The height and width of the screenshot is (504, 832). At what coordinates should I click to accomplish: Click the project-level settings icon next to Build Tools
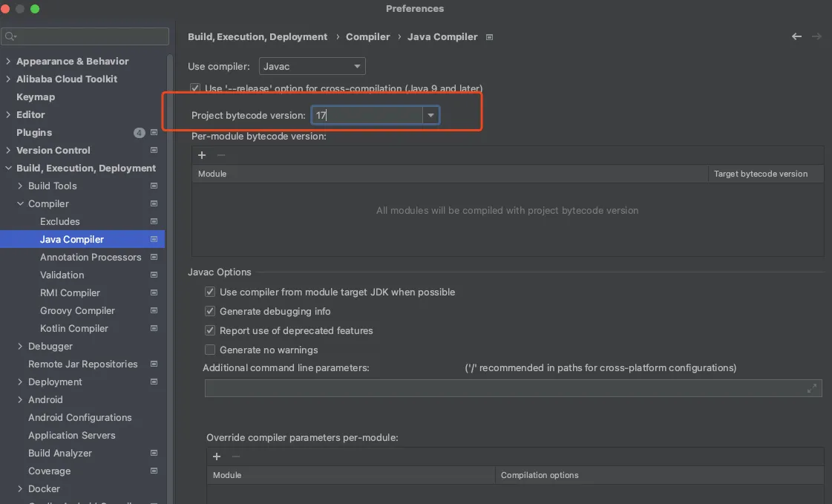[x=154, y=186]
